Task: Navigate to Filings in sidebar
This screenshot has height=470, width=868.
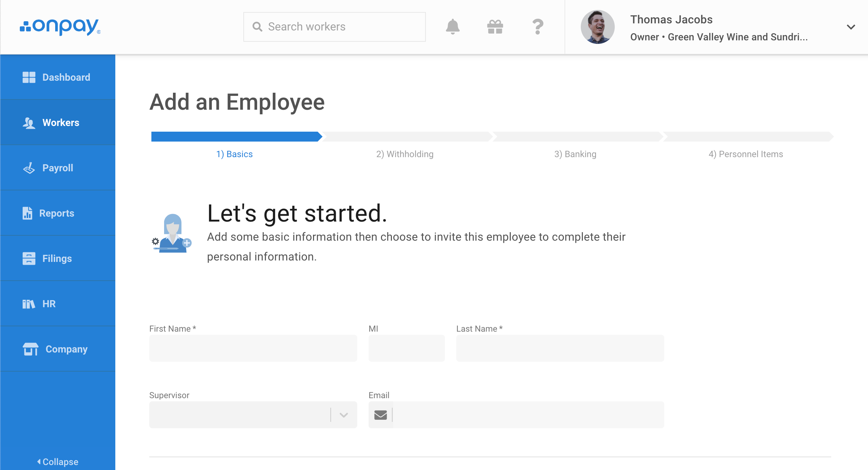Action: coord(58,258)
